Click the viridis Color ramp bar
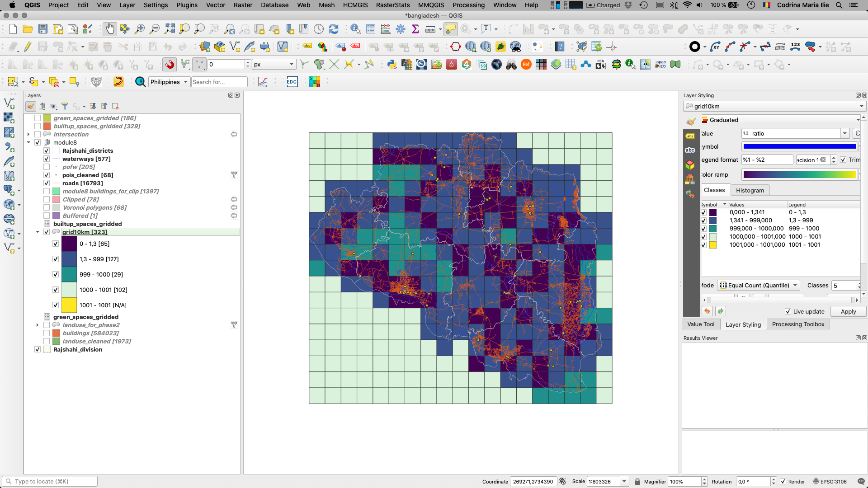The image size is (868, 488). click(x=799, y=175)
